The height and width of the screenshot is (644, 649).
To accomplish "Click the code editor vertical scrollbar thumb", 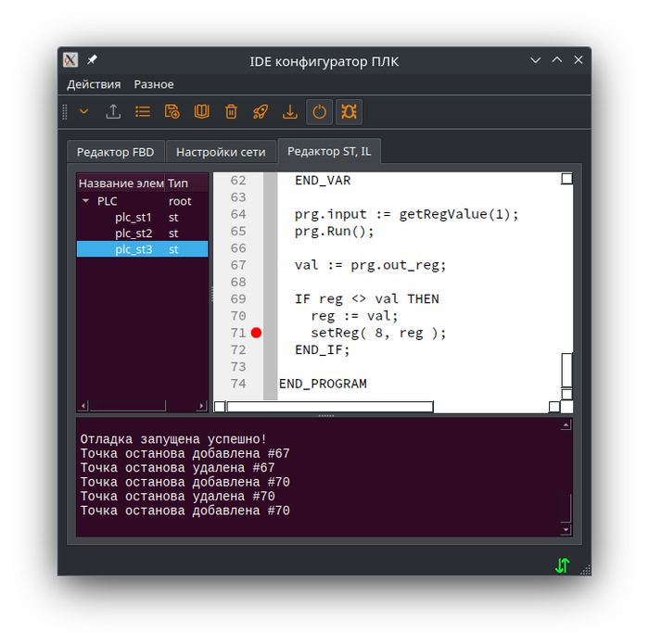I will coord(566,371).
